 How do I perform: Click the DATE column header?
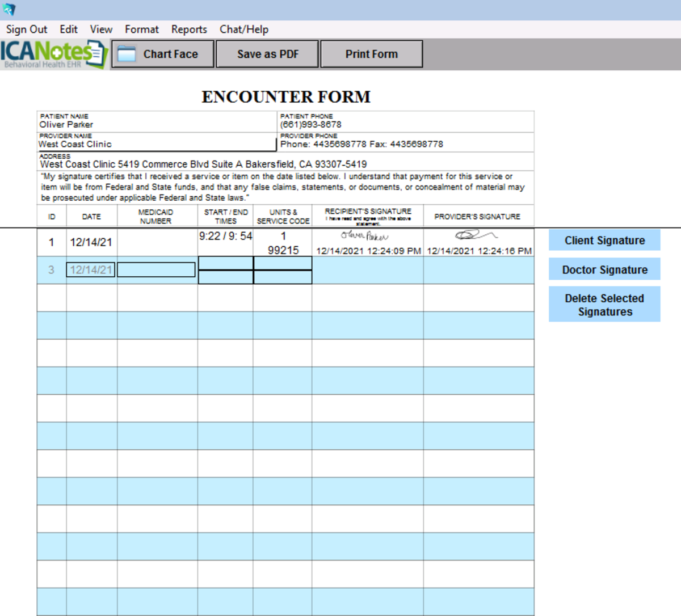coord(91,217)
